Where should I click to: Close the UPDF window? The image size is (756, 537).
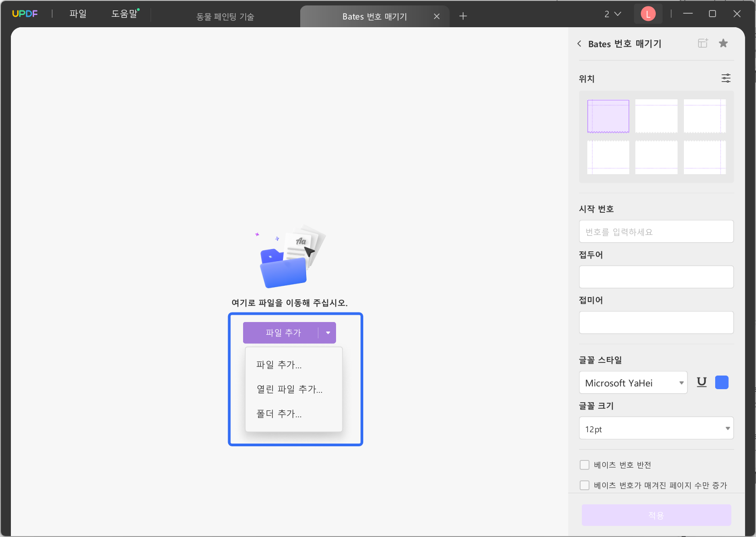(x=737, y=14)
